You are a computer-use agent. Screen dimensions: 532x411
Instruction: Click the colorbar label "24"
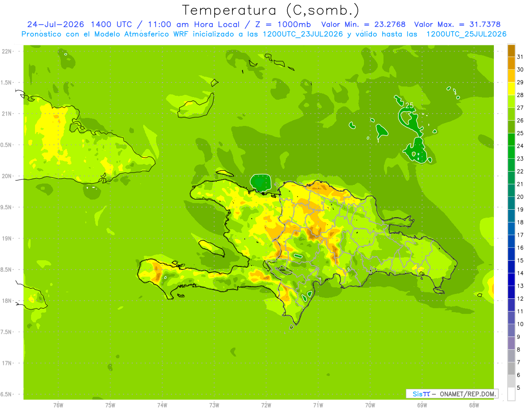520,146
